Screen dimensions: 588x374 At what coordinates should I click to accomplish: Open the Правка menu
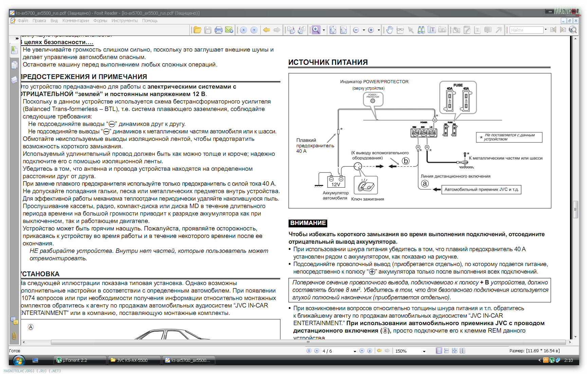[x=39, y=21]
